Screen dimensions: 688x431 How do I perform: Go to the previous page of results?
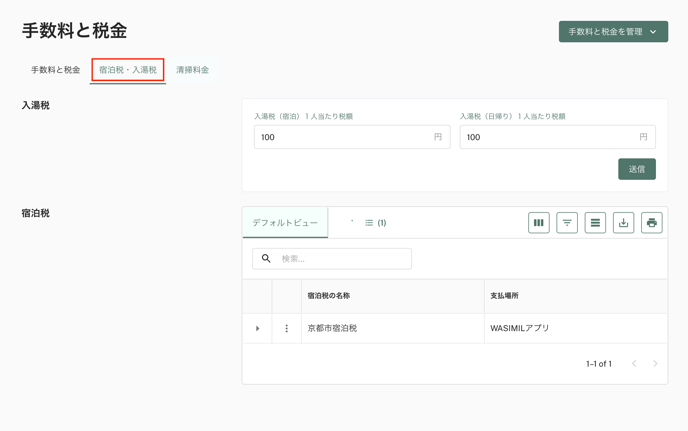(x=634, y=364)
